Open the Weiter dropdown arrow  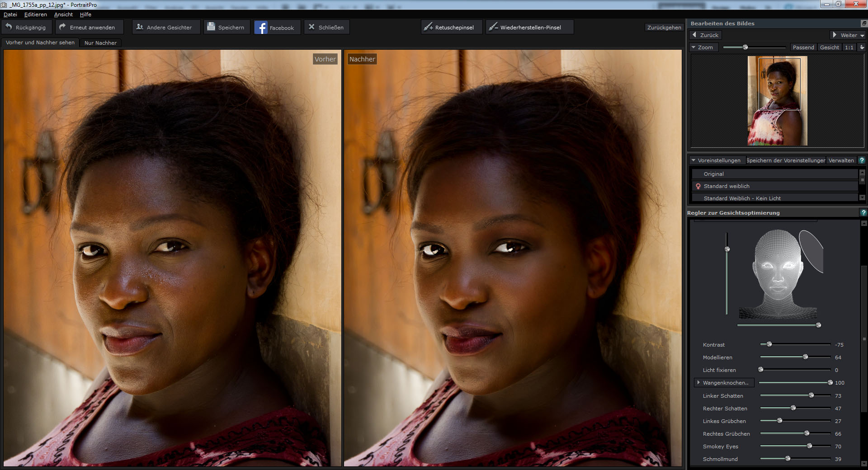pyautogui.click(x=862, y=35)
